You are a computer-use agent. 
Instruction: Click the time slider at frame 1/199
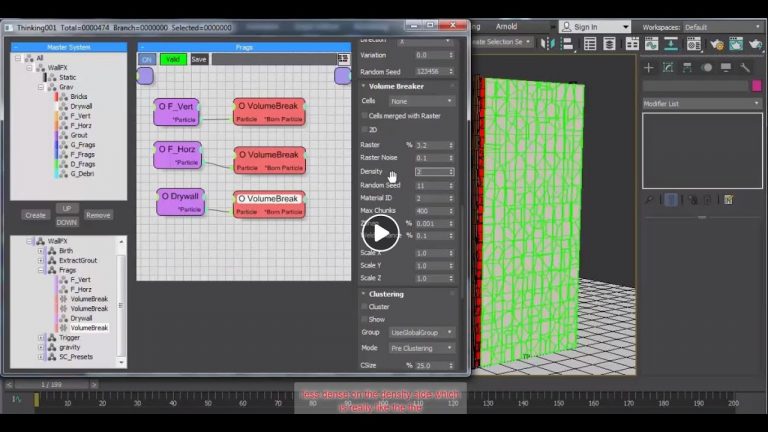click(x=51, y=385)
